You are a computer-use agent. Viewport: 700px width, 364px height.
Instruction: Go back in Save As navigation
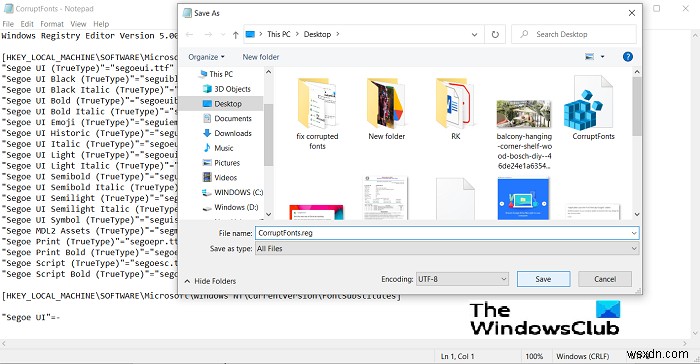click(190, 34)
